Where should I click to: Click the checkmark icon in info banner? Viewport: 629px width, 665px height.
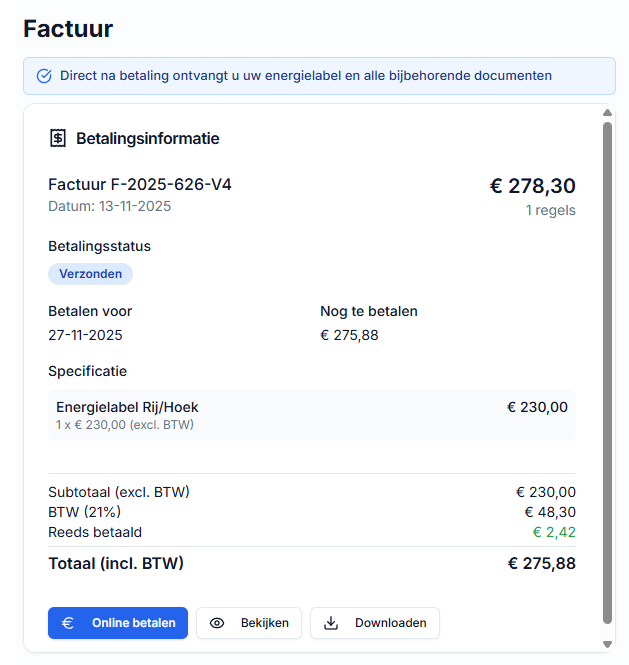(44, 76)
